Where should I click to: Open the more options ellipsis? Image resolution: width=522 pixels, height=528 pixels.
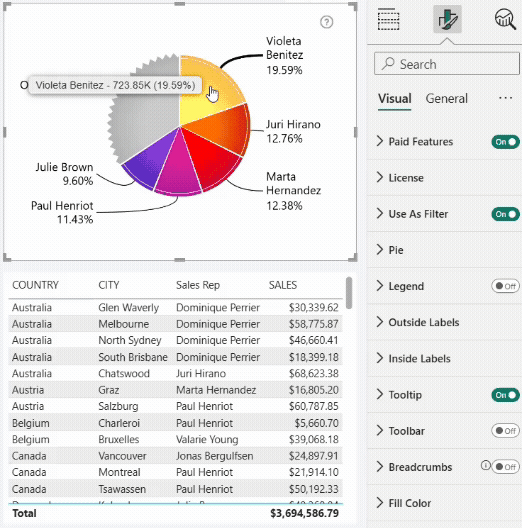(505, 98)
